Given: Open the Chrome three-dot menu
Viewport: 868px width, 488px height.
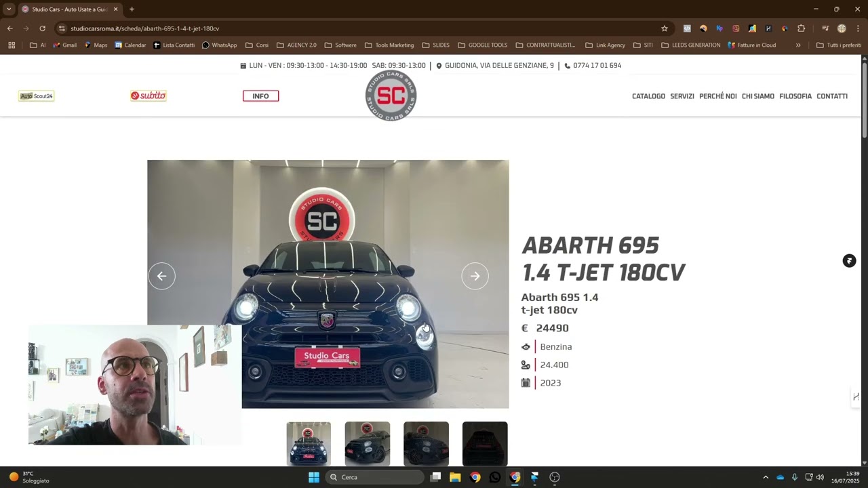Looking at the screenshot, I should [858, 28].
